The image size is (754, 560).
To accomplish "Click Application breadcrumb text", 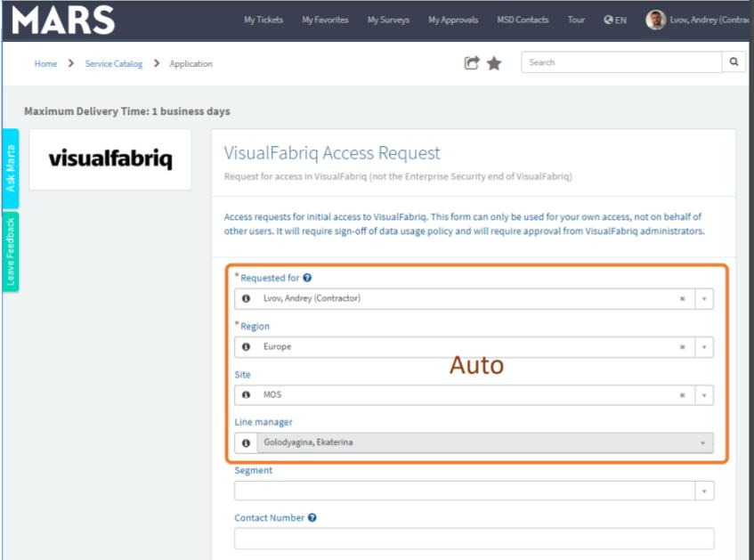I will pos(191,63).
